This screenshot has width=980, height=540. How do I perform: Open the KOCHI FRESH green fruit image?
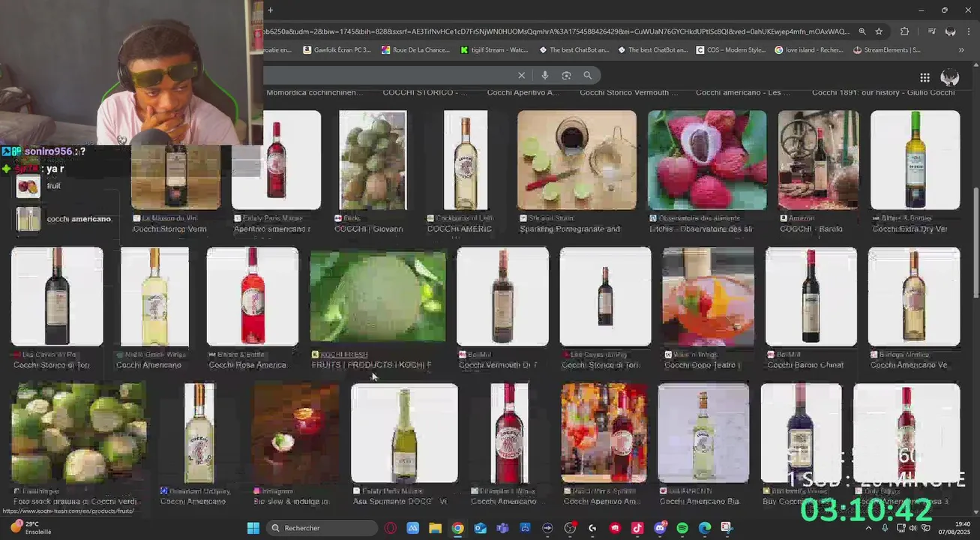click(378, 296)
